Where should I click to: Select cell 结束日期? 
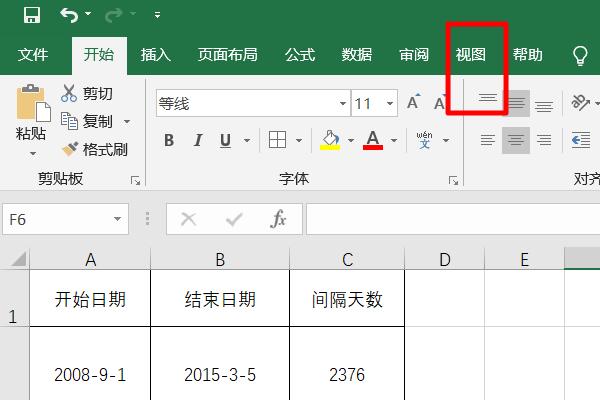point(220,299)
